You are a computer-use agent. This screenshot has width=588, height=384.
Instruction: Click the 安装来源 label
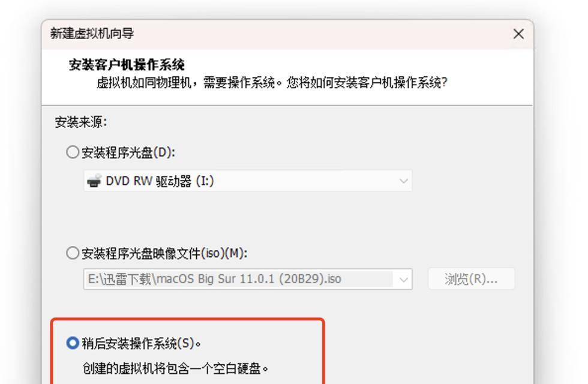tap(80, 122)
